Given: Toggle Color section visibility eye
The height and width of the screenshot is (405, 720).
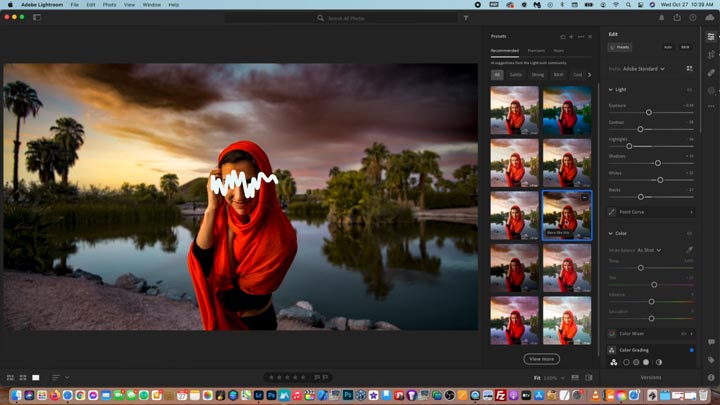Looking at the screenshot, I should click(x=689, y=234).
